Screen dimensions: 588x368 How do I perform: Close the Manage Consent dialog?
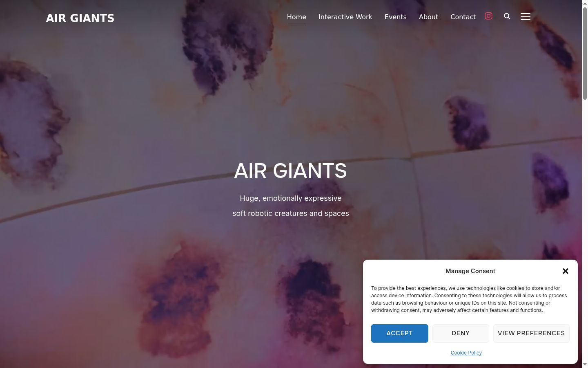coord(566,271)
